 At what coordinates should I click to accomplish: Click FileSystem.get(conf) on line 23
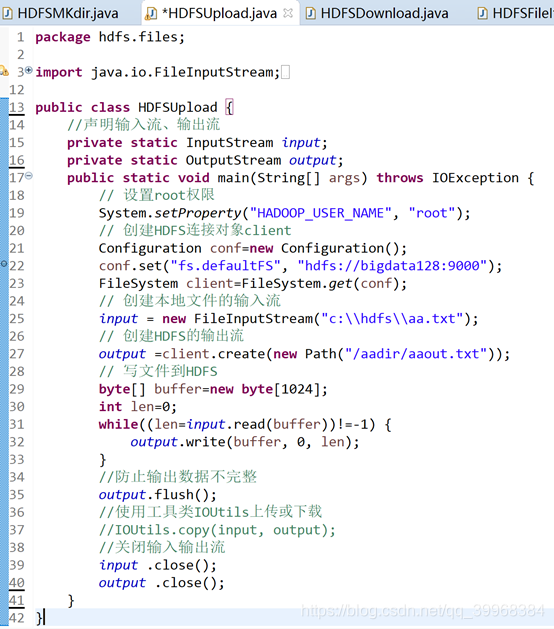320,284
